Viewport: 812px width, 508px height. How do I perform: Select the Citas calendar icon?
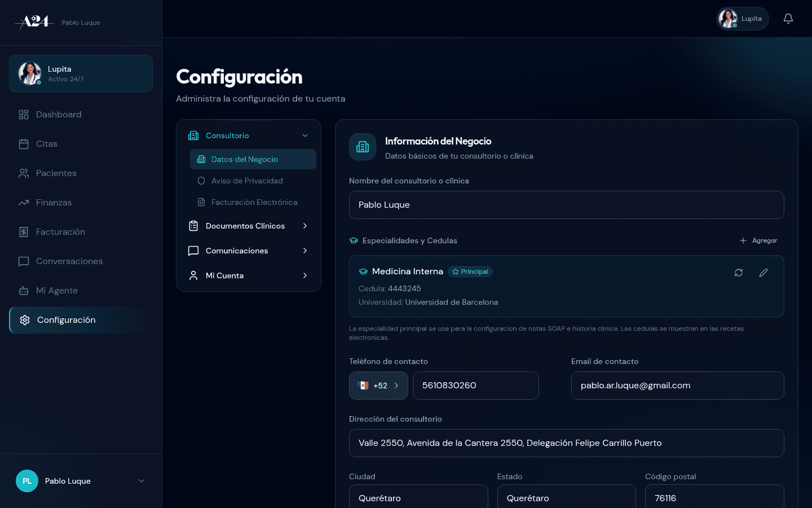(x=23, y=144)
